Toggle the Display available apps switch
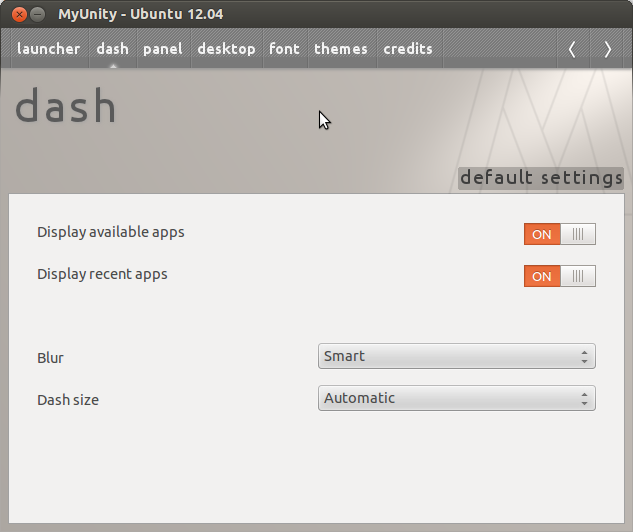The height and width of the screenshot is (532, 633). (559, 234)
